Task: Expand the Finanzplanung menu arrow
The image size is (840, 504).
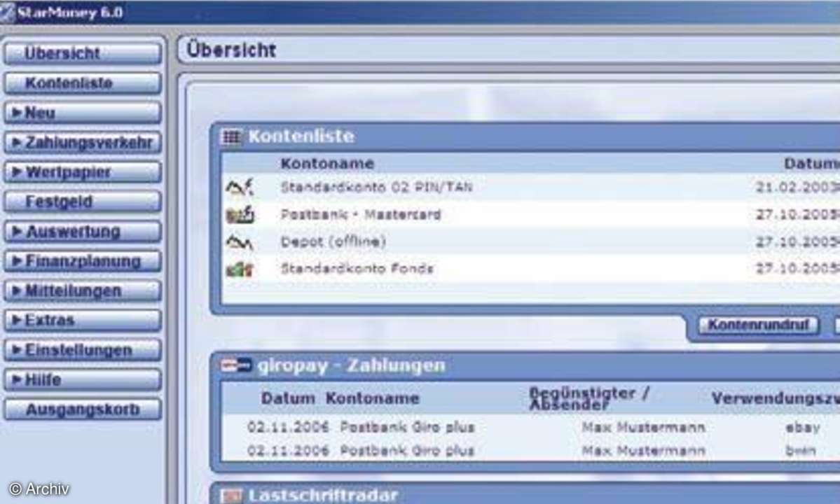Action: 17,260
